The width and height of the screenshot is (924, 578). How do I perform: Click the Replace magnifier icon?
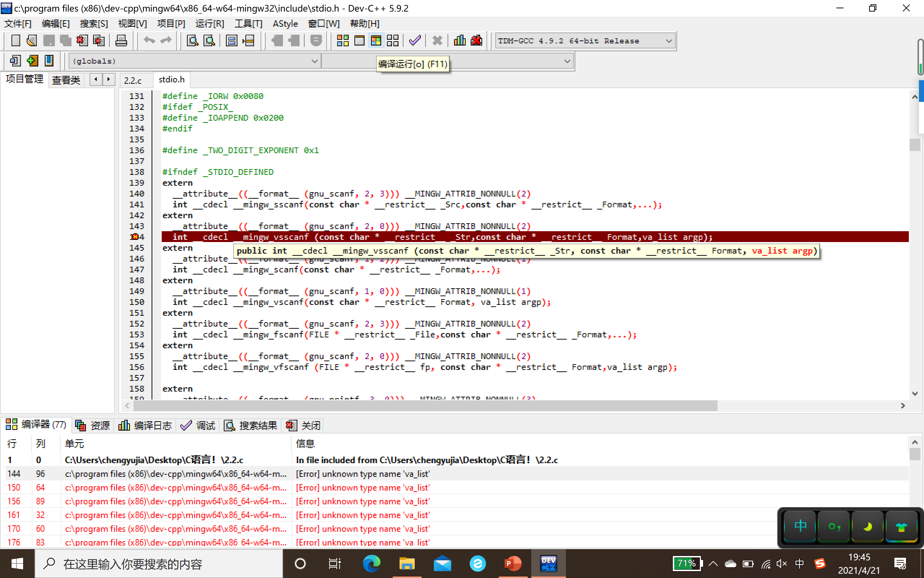click(209, 40)
